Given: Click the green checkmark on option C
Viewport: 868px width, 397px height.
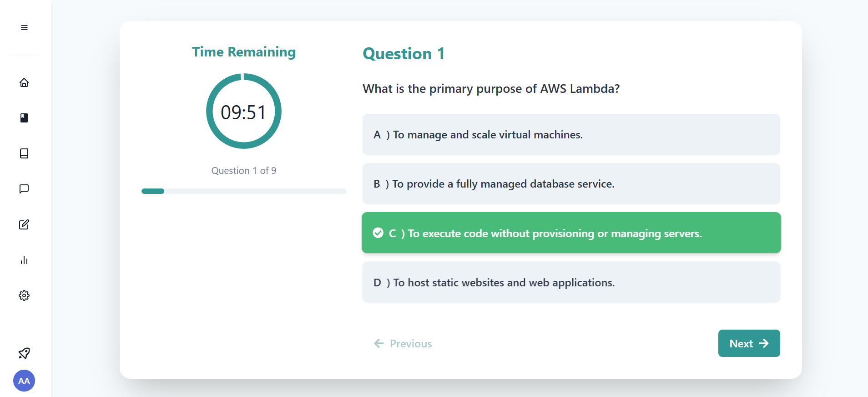Looking at the screenshot, I should pyautogui.click(x=378, y=233).
